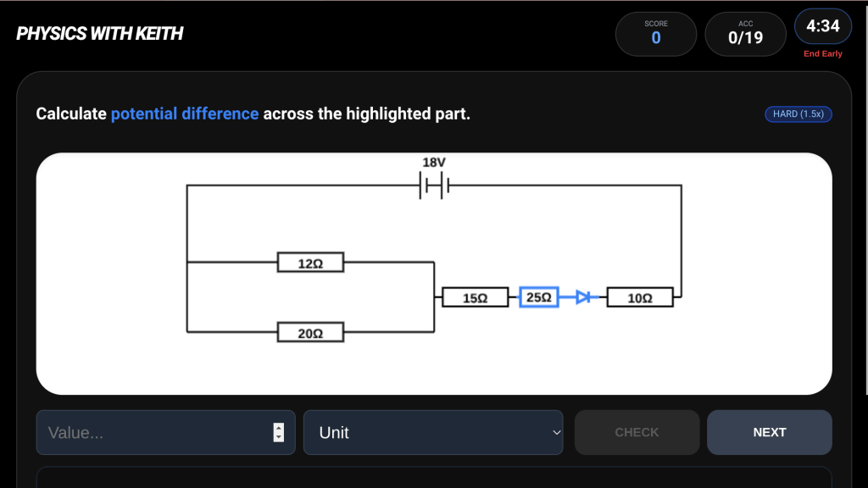868x488 pixels.
Task: Click the blue potential difference text
Action: 185,114
